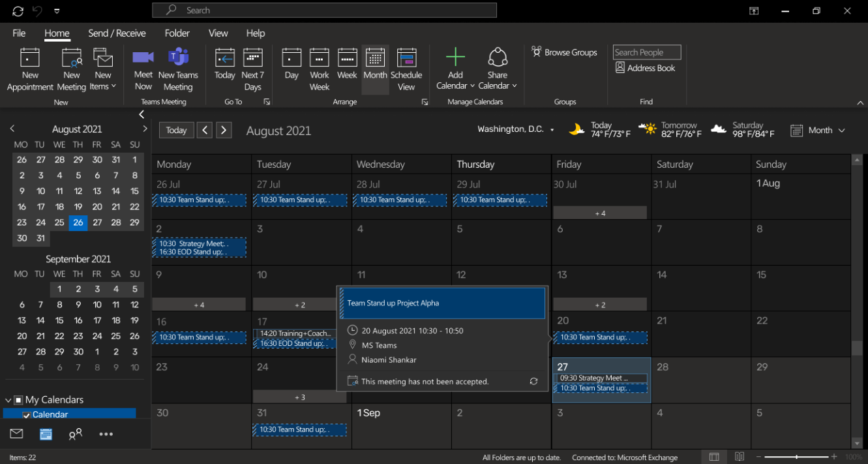This screenshot has width=868, height=464.
Task: Toggle the My Calendars group checkbox
Action: (18, 400)
